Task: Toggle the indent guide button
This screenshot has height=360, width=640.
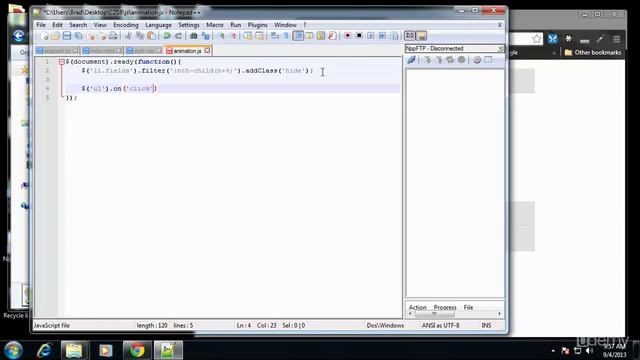Action: pos(298,36)
